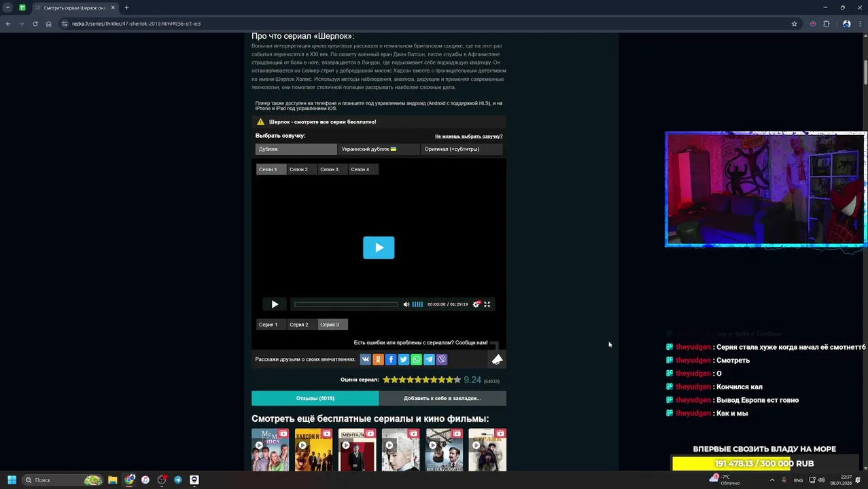Select Оригинал (+субтитры) voiceover
This screenshot has width=868, height=489.
[x=462, y=149]
